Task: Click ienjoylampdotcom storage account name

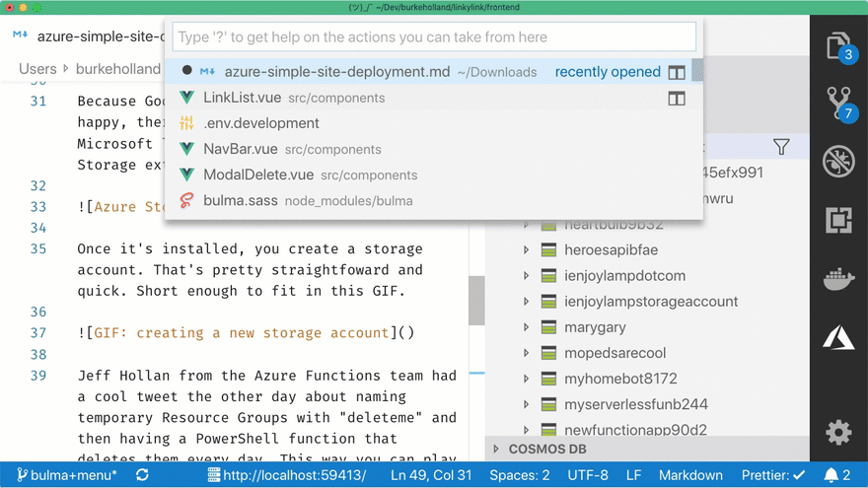Action: (624, 275)
